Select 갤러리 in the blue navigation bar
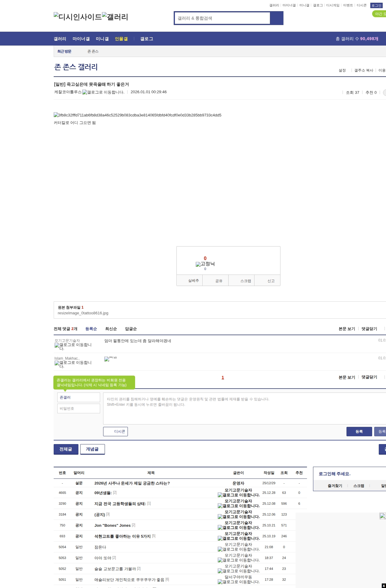Viewport: 386px width, 588px height. click(60, 39)
